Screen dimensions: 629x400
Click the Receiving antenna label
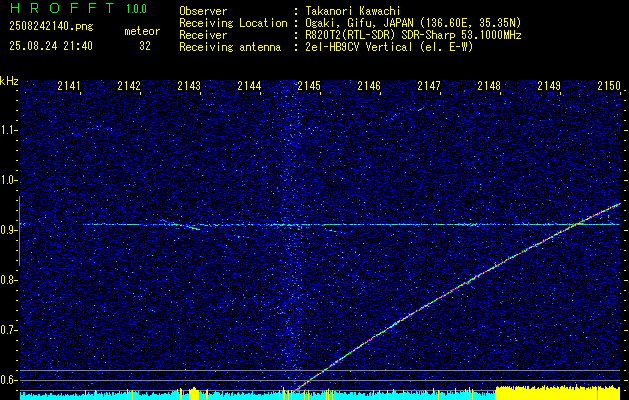click(230, 47)
